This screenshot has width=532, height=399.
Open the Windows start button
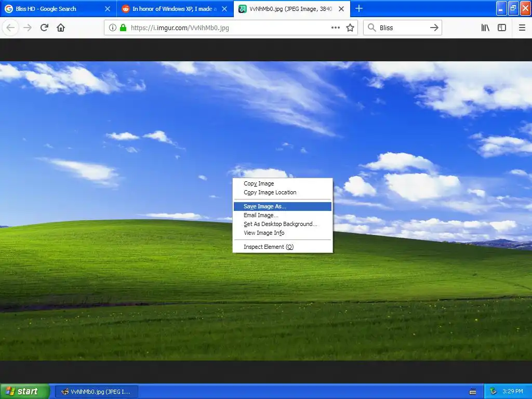[25, 392]
